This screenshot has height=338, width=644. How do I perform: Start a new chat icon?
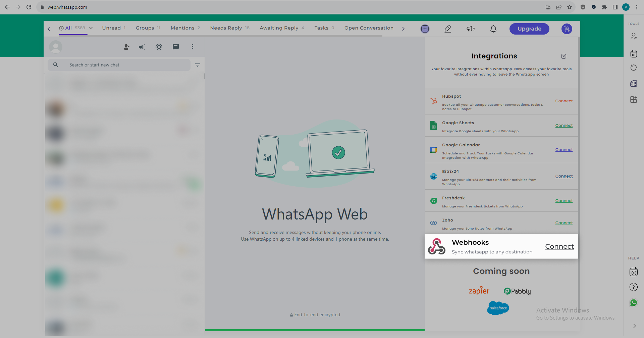pos(176,47)
